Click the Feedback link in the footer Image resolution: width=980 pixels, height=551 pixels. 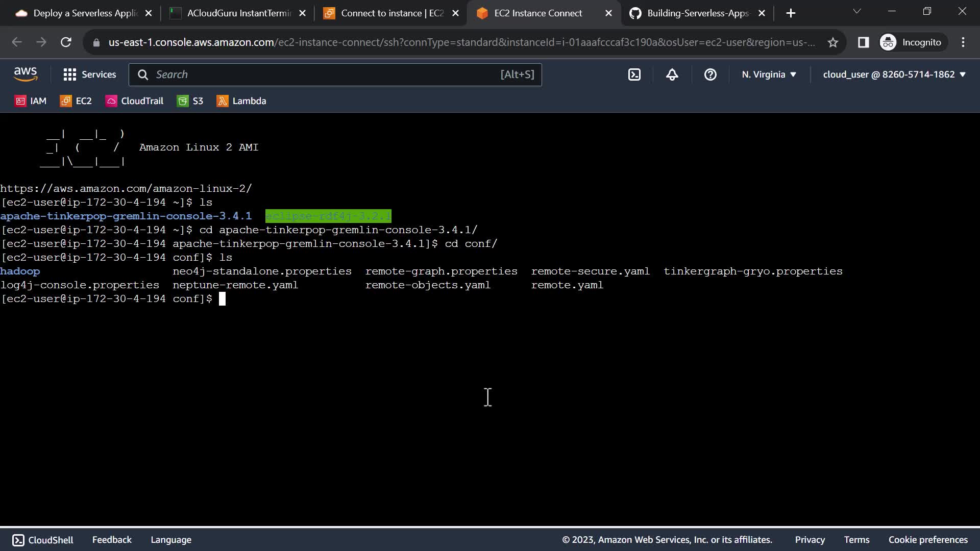[x=112, y=540]
